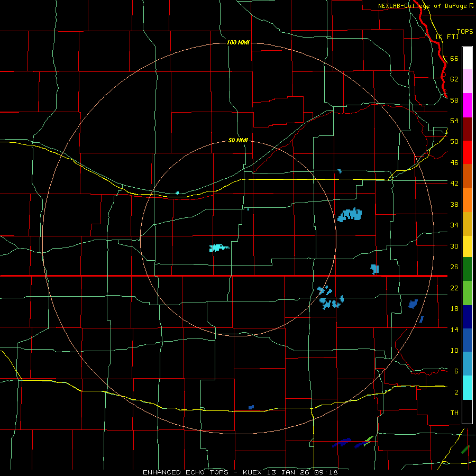Screen dimensions: 476x476
Task: Click the '30' legend value
Action: (x=454, y=246)
